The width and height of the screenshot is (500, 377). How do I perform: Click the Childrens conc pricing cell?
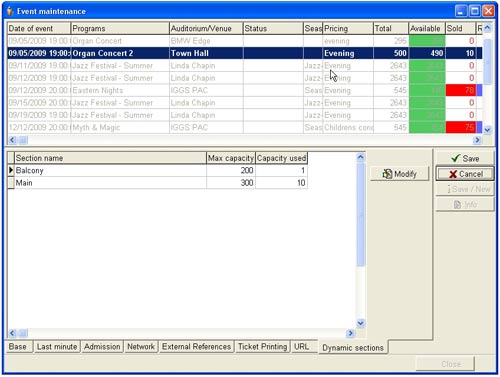tap(348, 127)
